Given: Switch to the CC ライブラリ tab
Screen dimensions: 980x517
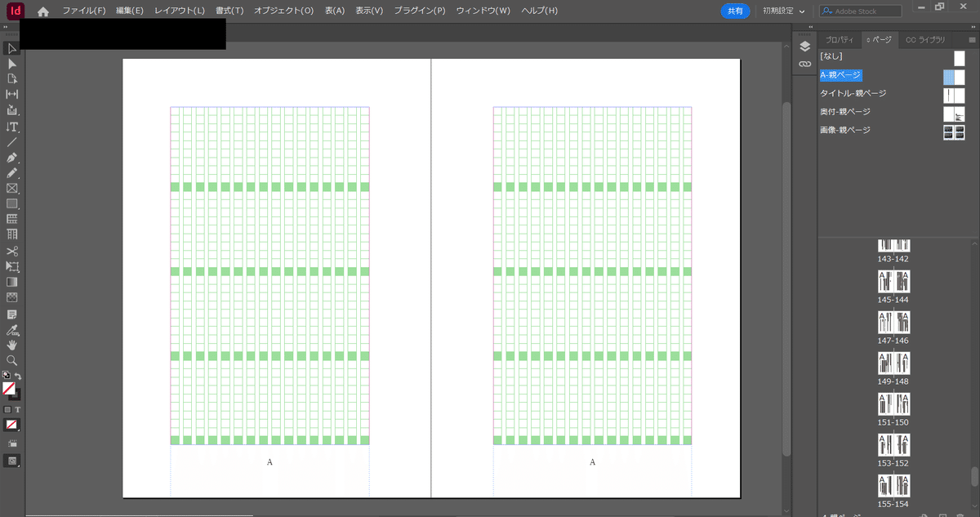Looking at the screenshot, I should tap(925, 39).
